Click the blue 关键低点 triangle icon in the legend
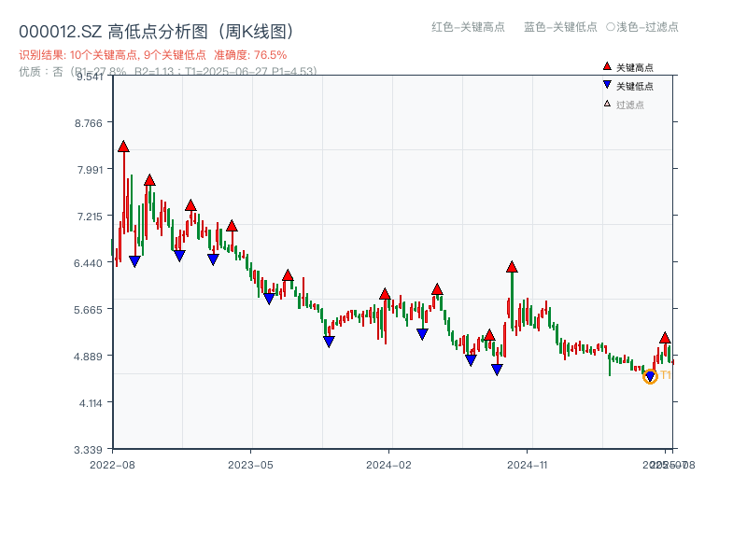Image resolution: width=747 pixels, height=560 pixels. coord(609,83)
